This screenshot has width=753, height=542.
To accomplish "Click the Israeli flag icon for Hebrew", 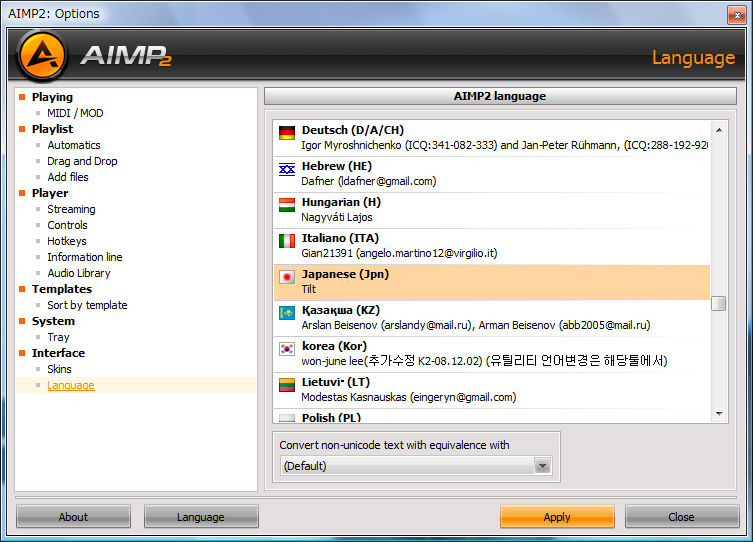I will 287,169.
